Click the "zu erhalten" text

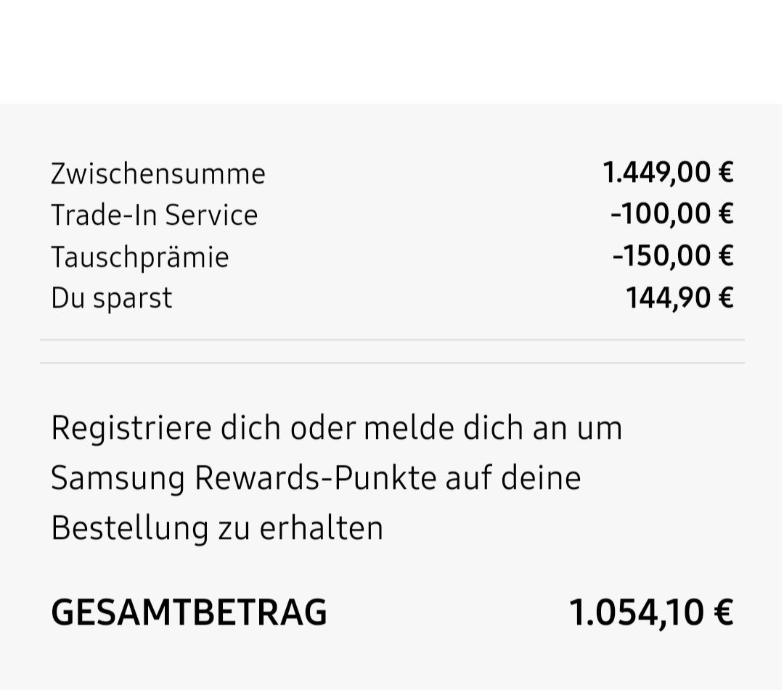[300, 528]
